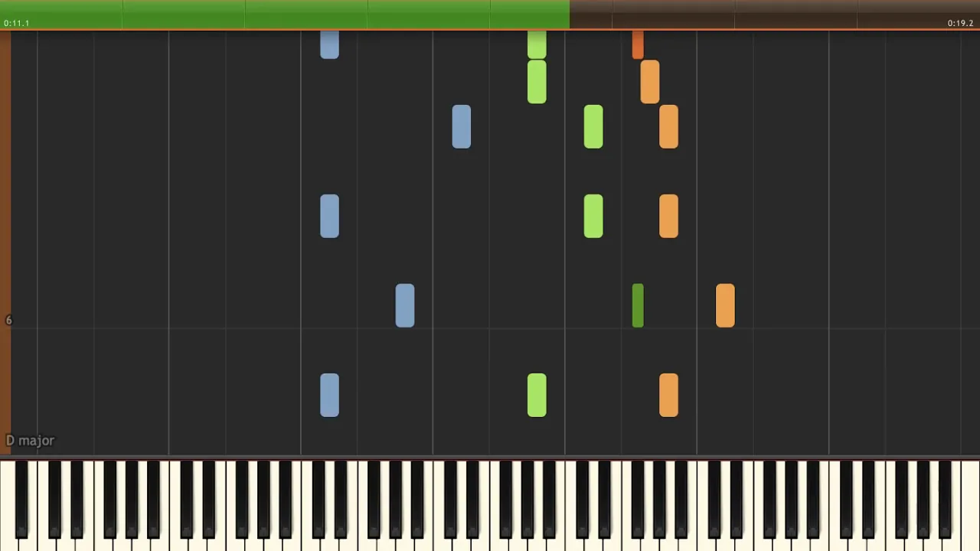This screenshot has width=980, height=551.
Task: Click the played green portion of progress bar
Action: pos(285,14)
